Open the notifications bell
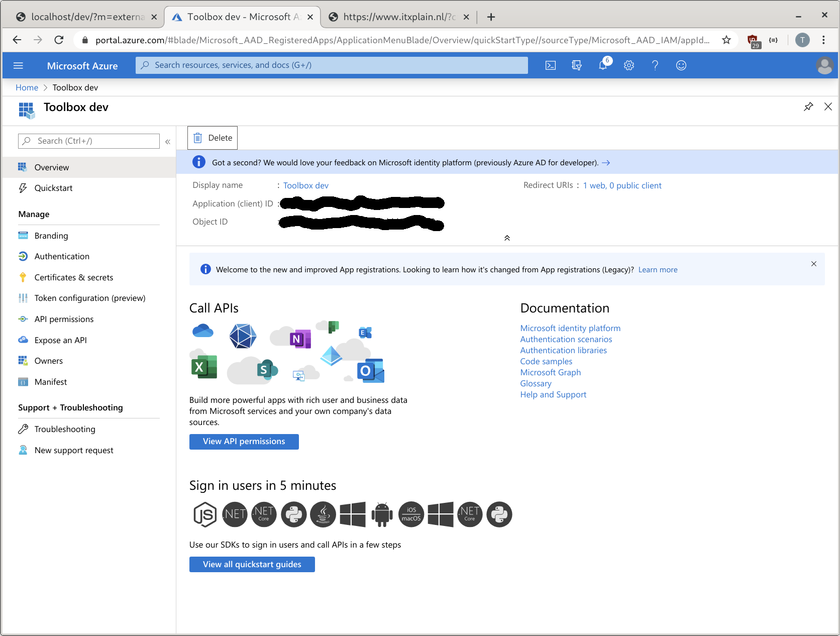 pyautogui.click(x=603, y=65)
